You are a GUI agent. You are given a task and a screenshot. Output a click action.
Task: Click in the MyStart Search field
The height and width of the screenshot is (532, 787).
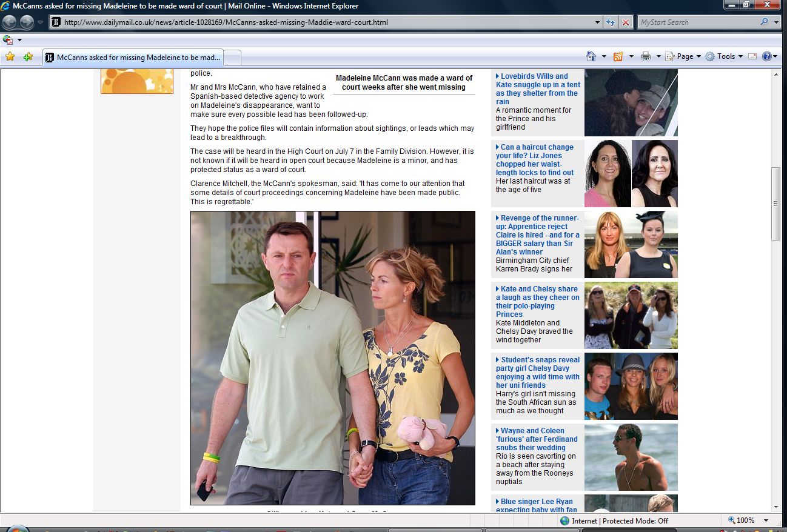tap(697, 22)
